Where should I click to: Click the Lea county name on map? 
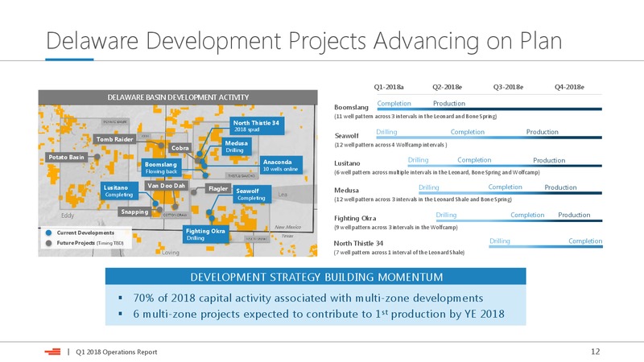pos(283,194)
